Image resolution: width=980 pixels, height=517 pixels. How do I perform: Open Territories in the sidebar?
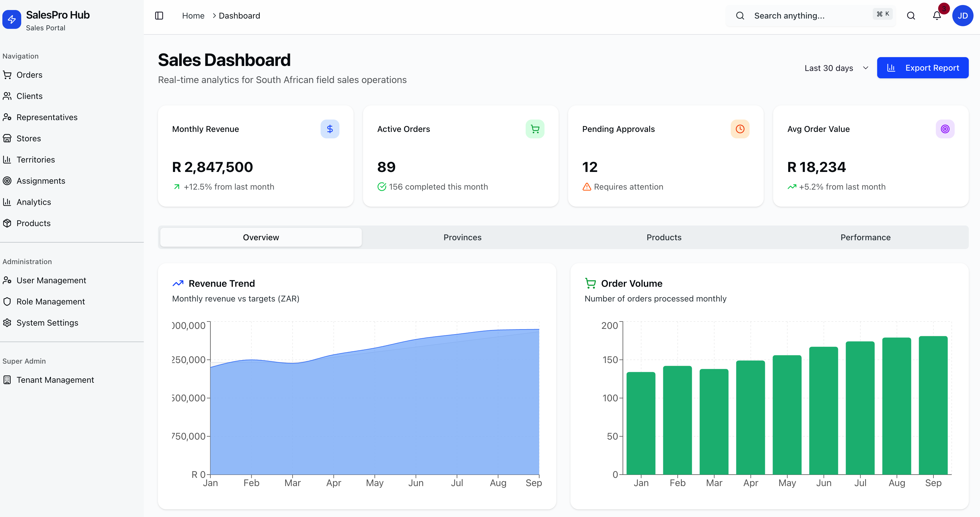click(x=35, y=160)
